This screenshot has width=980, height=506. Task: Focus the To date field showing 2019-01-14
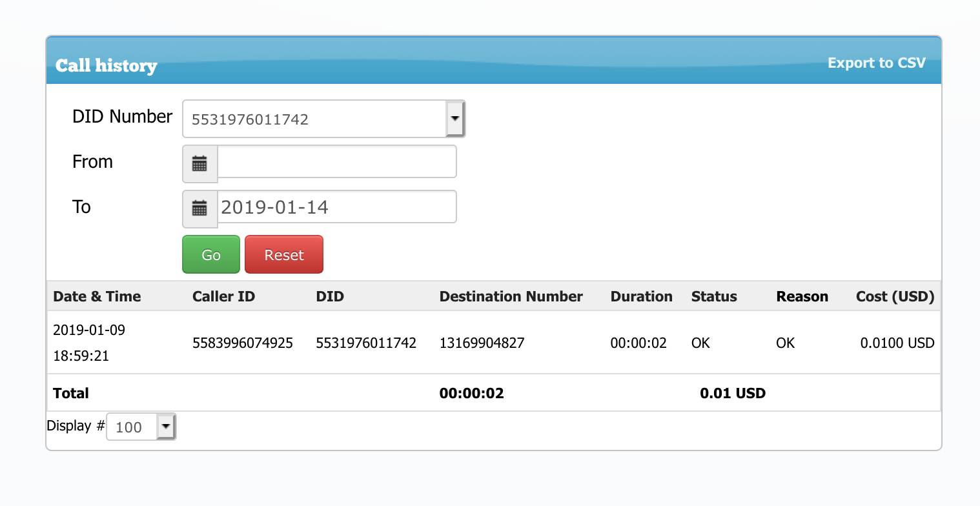click(x=336, y=207)
